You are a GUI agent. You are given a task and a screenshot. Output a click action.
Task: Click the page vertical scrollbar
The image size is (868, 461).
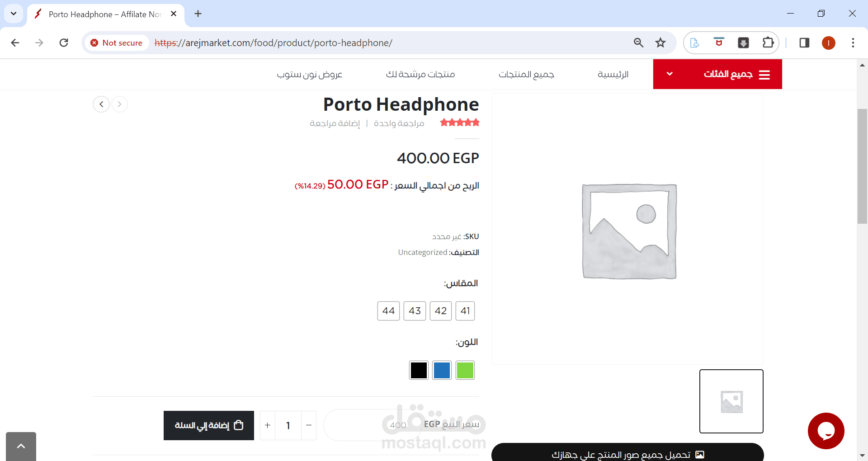[862, 166]
